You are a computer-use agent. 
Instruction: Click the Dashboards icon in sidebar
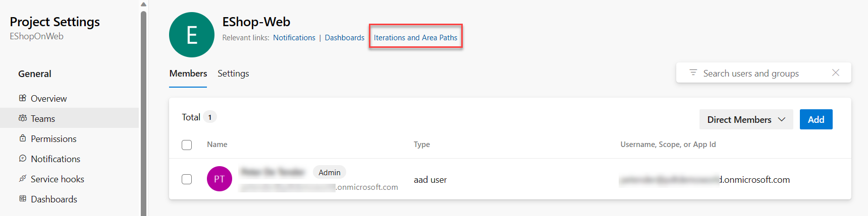click(23, 199)
